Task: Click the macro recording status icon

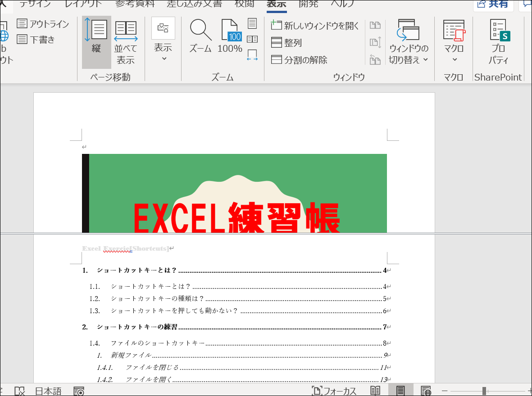Action: (79, 391)
